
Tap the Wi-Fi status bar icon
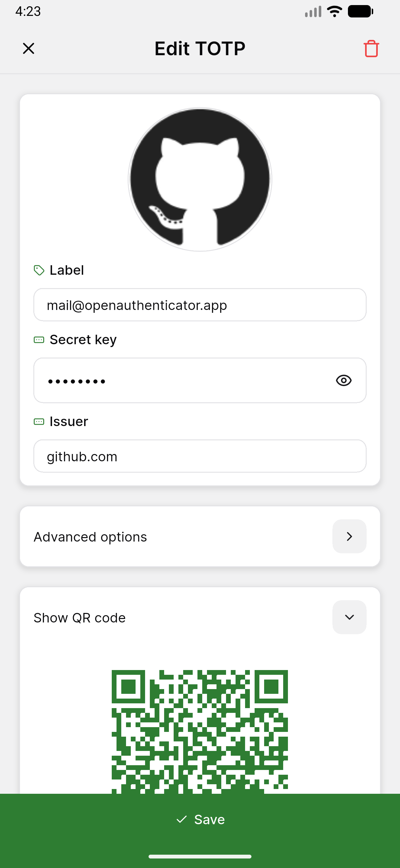pos(335,11)
